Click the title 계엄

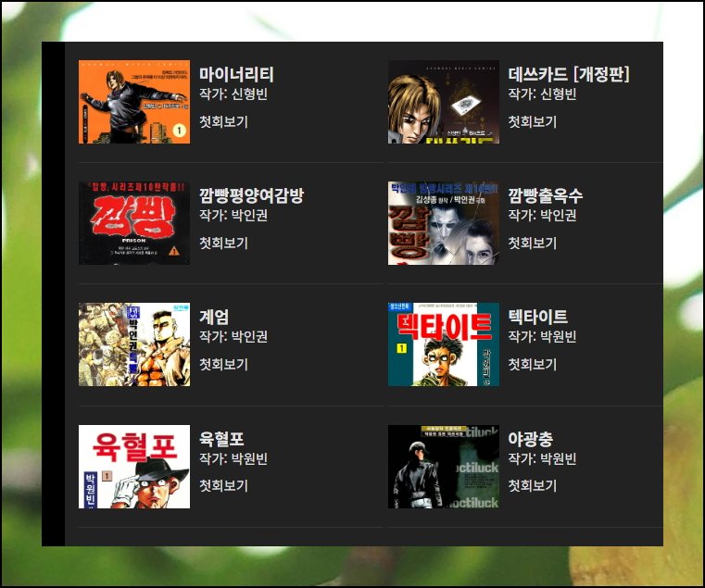214,317
